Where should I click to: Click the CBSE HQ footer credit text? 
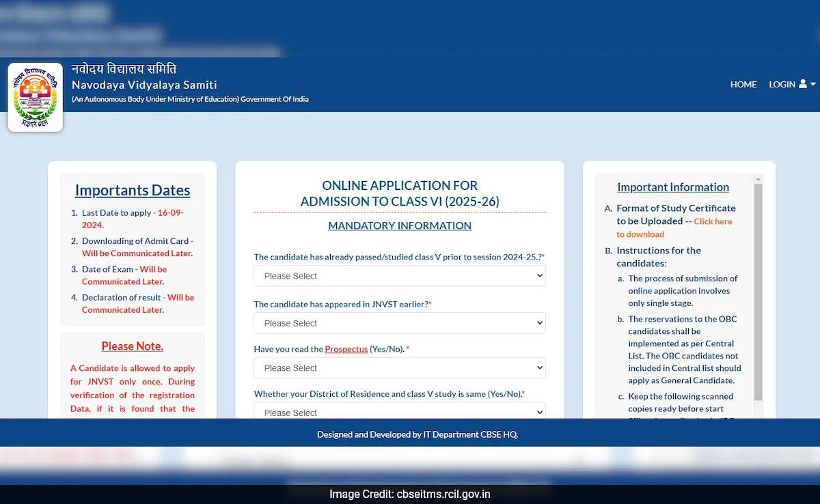pos(418,434)
